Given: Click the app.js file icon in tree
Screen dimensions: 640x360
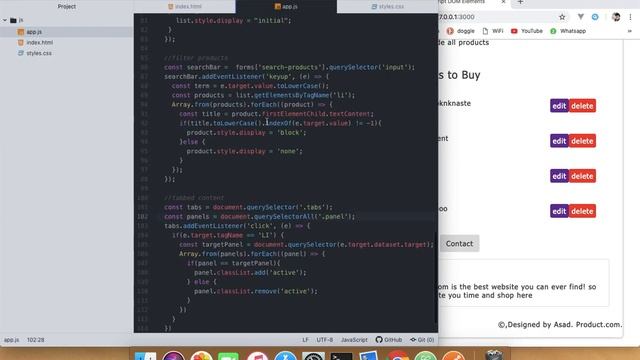Looking at the screenshot, I should [20, 32].
